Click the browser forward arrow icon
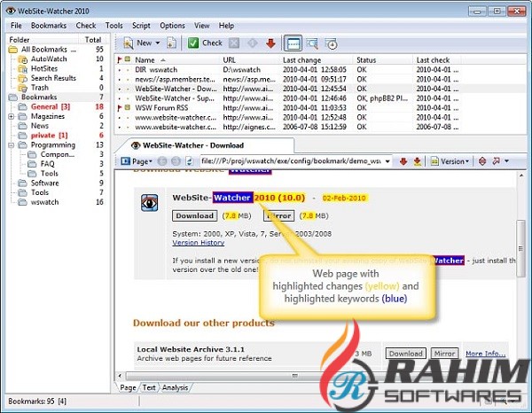 pos(176,161)
